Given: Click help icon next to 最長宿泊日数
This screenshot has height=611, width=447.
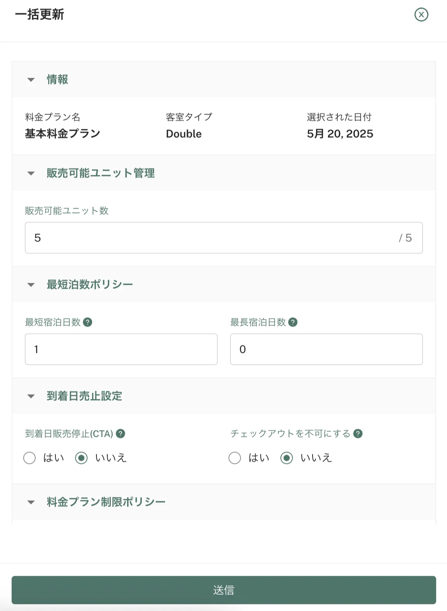Looking at the screenshot, I should [293, 322].
